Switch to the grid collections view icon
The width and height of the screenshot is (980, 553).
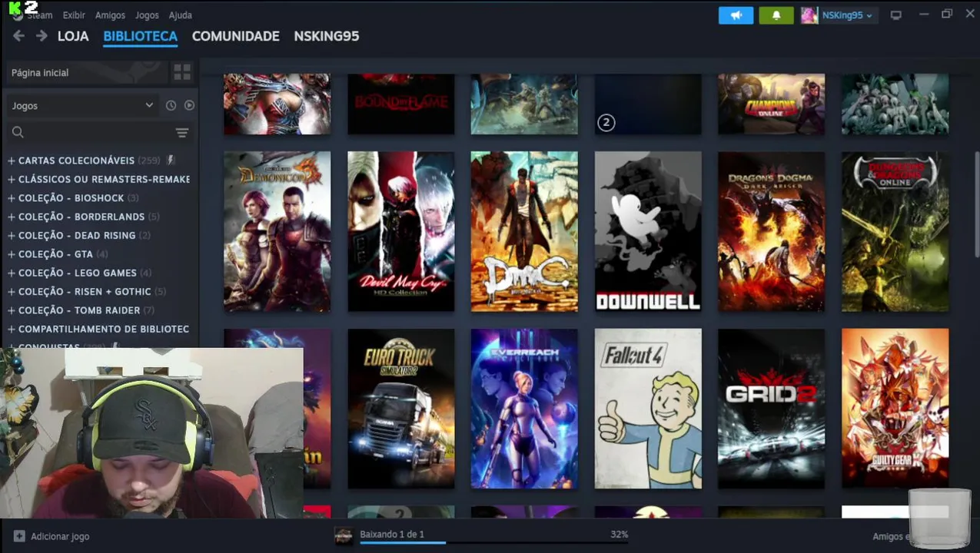(x=182, y=72)
